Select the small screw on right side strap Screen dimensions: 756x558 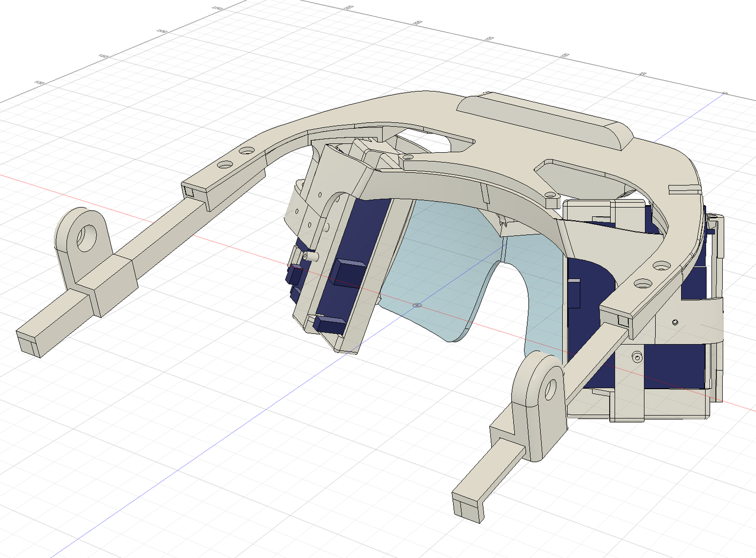pyautogui.click(x=675, y=322)
